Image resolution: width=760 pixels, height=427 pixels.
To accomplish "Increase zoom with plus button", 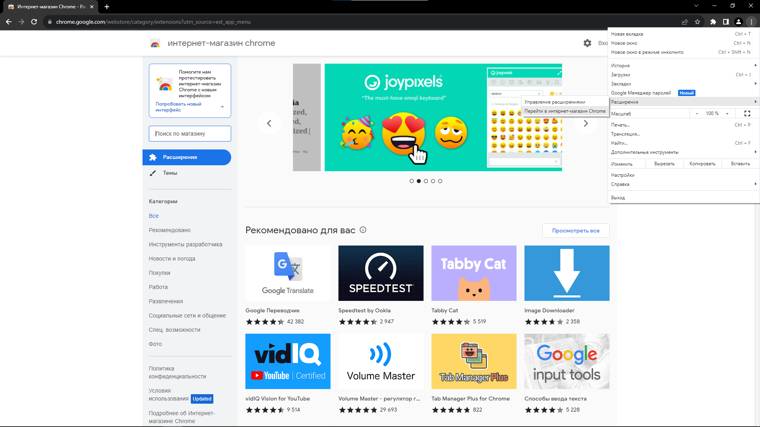I will click(x=727, y=113).
